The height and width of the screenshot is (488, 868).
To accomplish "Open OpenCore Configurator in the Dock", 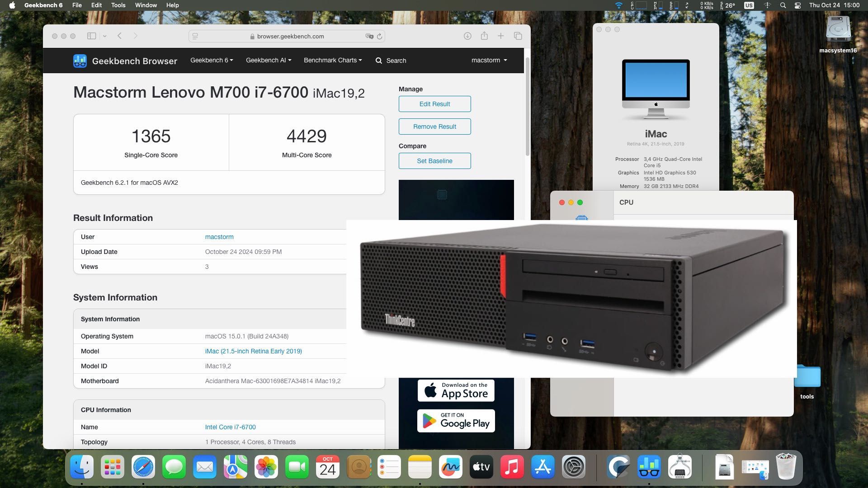I will coord(618,467).
